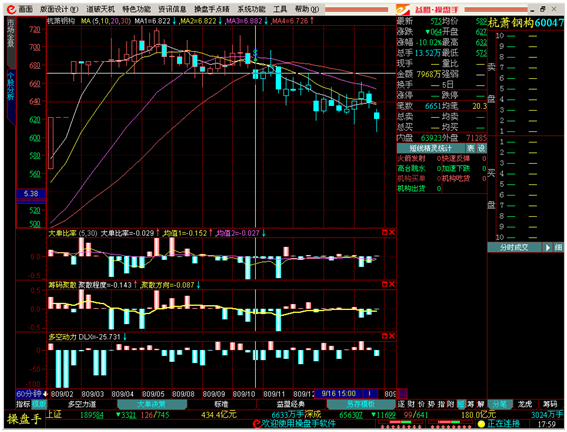Image resolution: width=567 pixels, height=432 pixels.
Task: Maximize the 筹码聚散 indicator panel
Action: [x=385, y=284]
